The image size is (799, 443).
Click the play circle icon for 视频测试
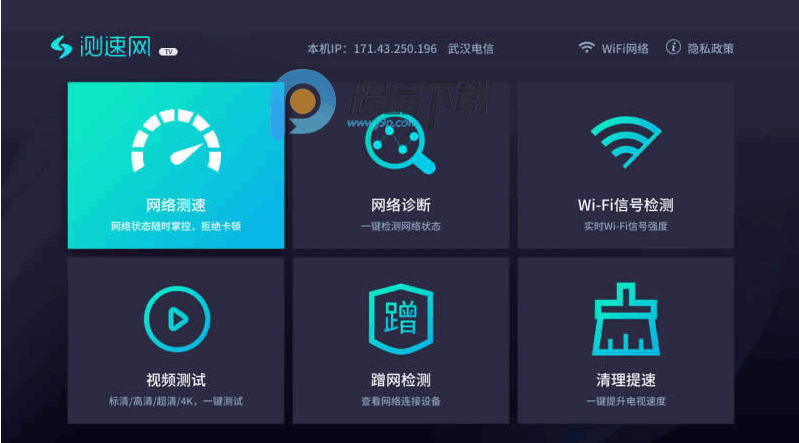click(177, 319)
